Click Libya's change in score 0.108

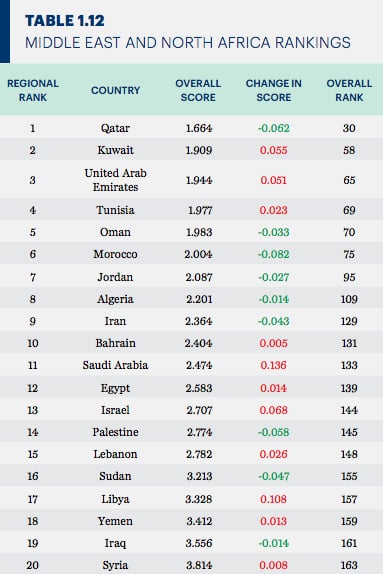pyautogui.click(x=274, y=499)
